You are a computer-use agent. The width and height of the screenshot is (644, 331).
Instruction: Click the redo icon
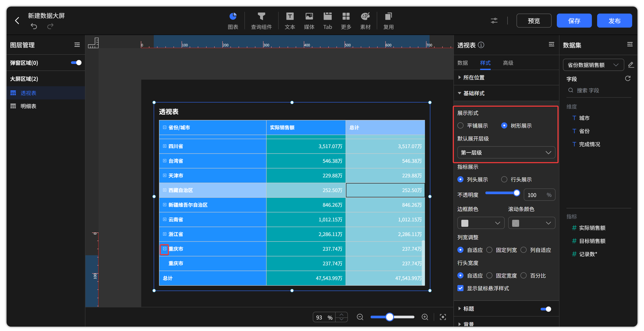click(50, 26)
